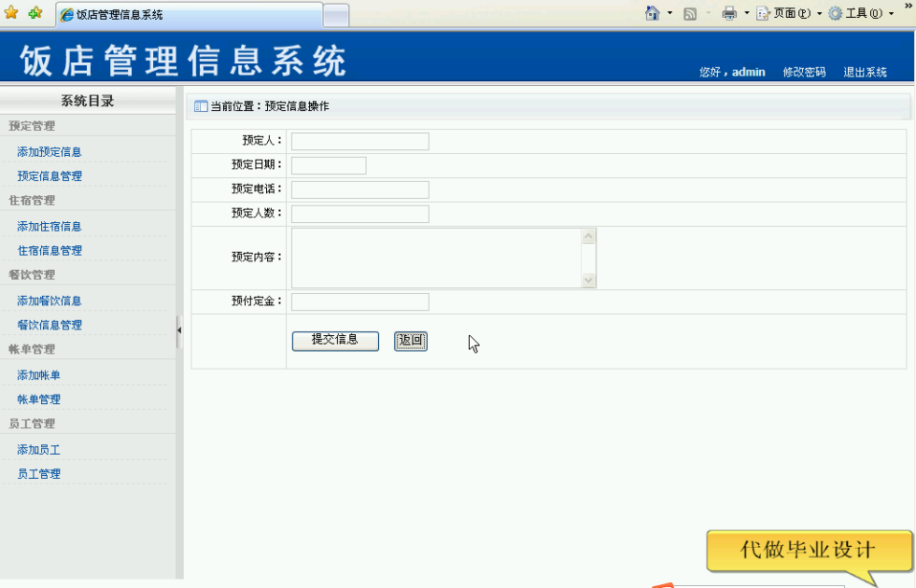Open a new blank browser tab
916x588 pixels.
tap(336, 15)
